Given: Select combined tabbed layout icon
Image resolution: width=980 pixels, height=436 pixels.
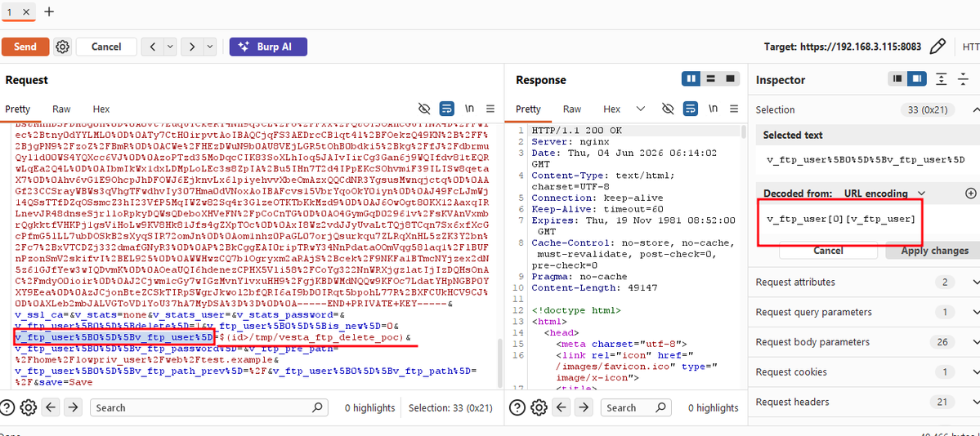Looking at the screenshot, I should coord(729,79).
